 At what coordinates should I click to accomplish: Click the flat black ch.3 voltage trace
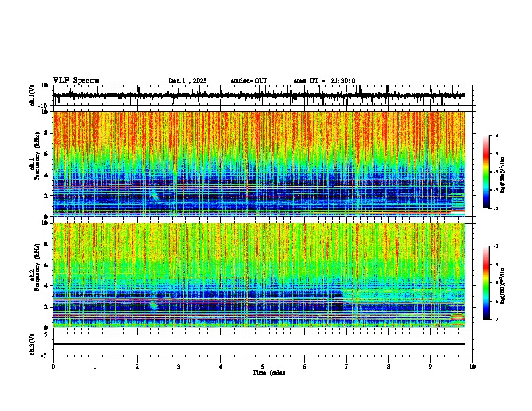tap(259, 344)
